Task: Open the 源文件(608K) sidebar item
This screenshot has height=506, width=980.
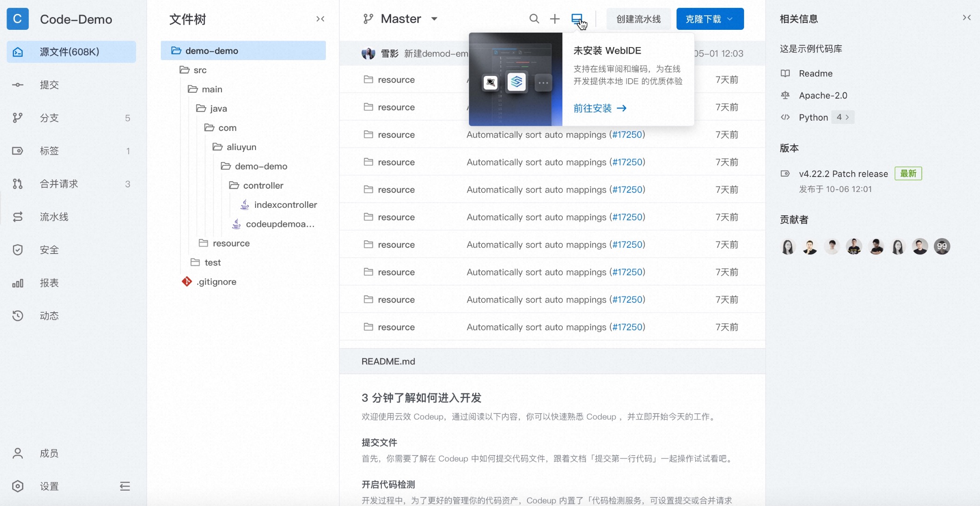Action: click(71, 52)
